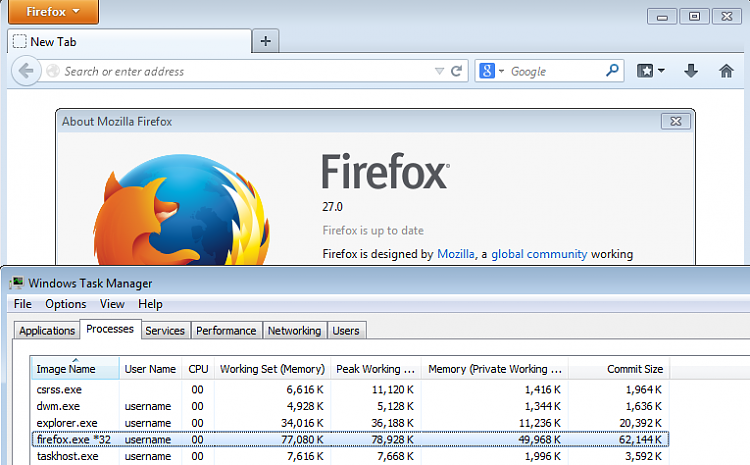Open the Options menu in Task Manager
This screenshot has height=465, width=750.
point(66,304)
